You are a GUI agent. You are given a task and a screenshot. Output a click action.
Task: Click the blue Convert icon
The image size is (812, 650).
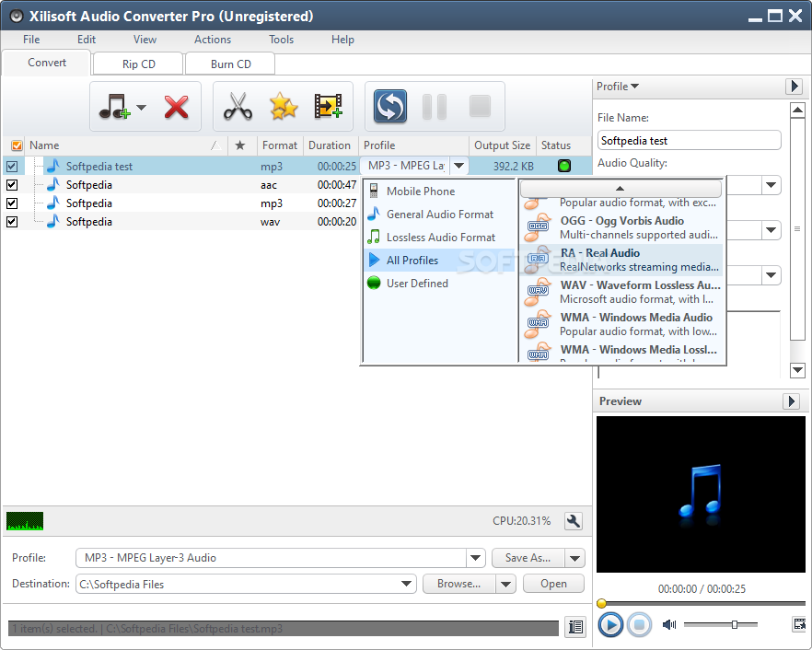[x=390, y=107]
